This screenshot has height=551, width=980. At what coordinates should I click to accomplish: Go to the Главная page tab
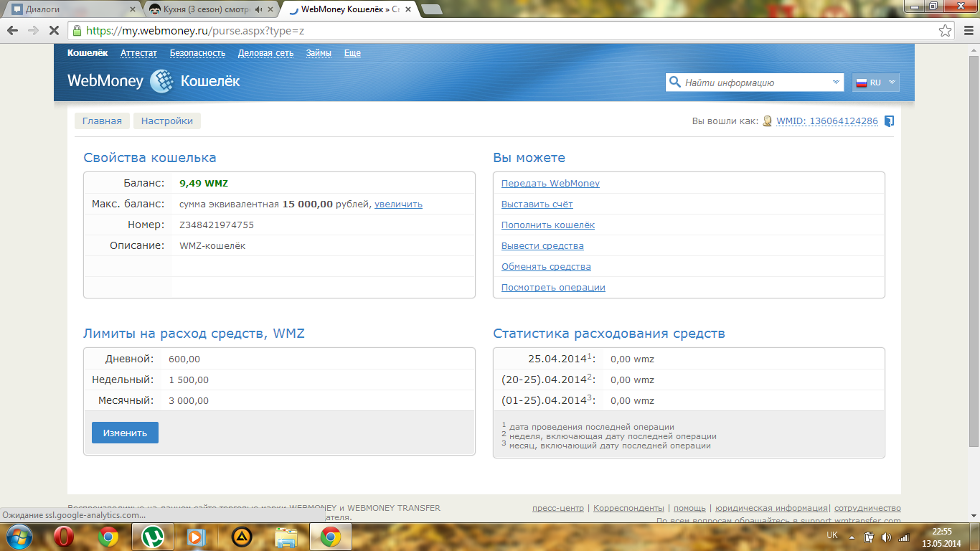pyautogui.click(x=102, y=121)
